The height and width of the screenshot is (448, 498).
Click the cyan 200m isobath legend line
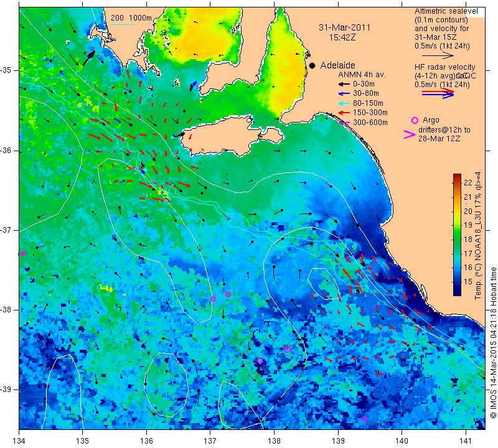(122, 24)
